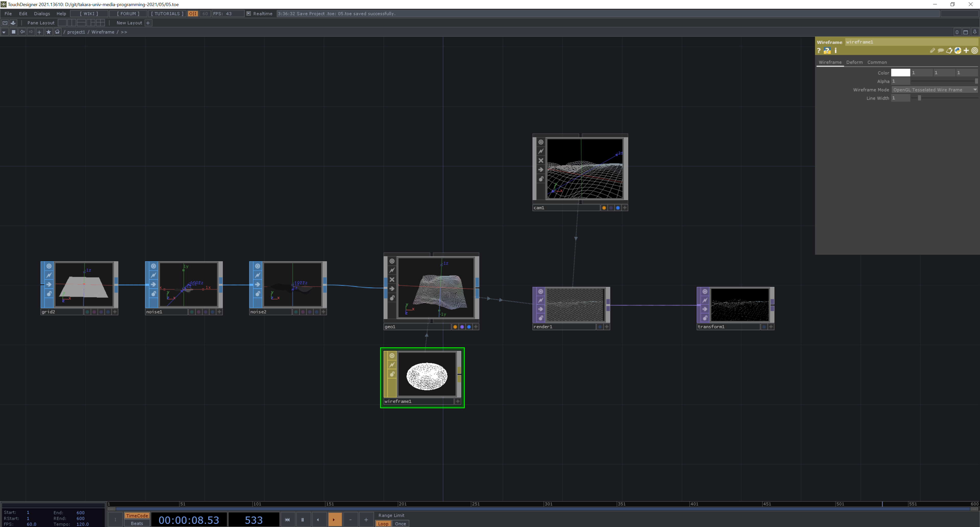
Task: Toggle the orange render flag on geo1
Action: (455, 327)
